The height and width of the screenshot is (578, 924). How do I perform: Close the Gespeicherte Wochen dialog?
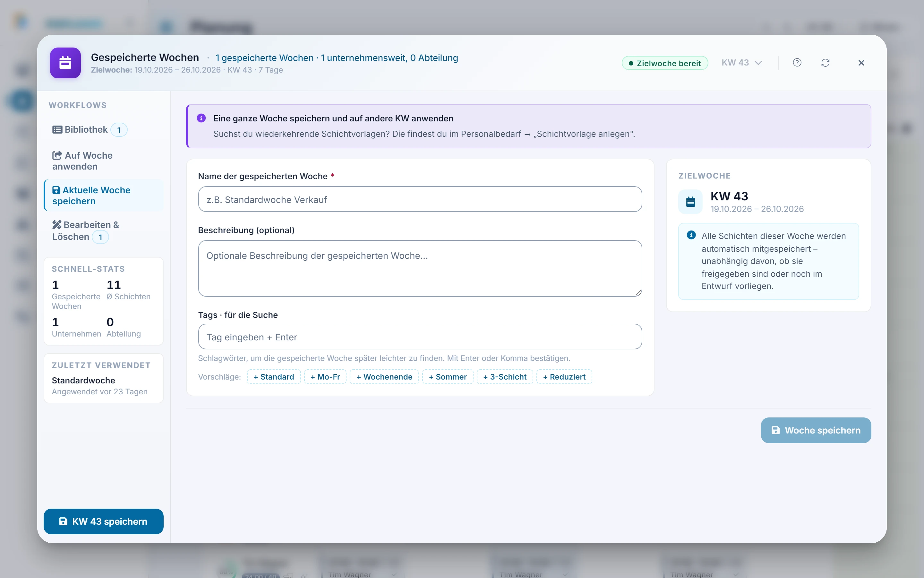(861, 63)
